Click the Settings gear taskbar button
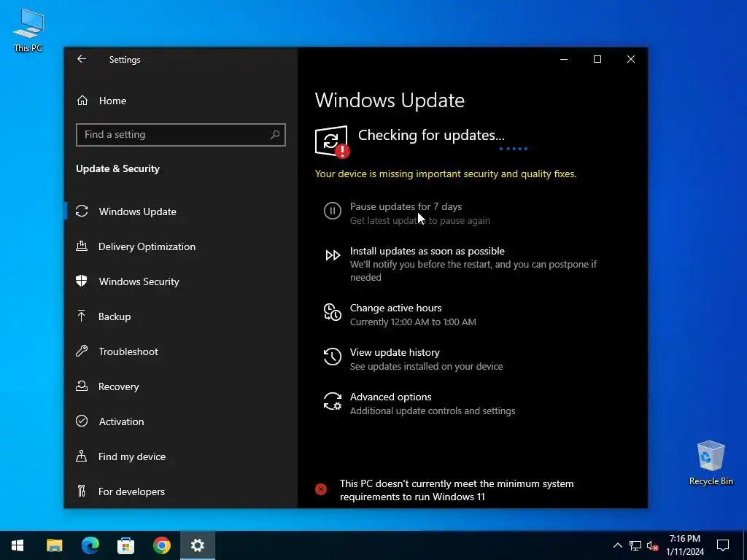 pos(197,545)
